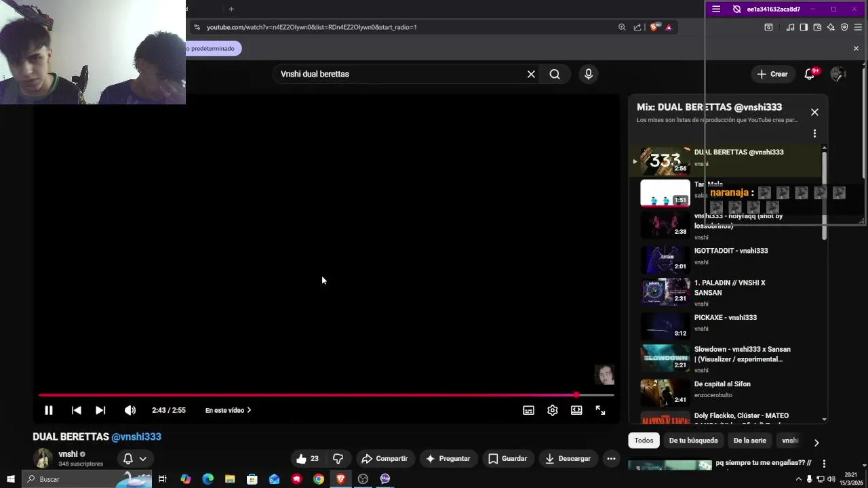Enter fullscreen mode on the player
This screenshot has width=868, height=488.
[600, 410]
